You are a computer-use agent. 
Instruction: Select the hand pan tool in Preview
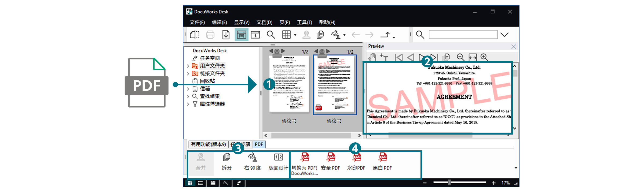(x=372, y=57)
